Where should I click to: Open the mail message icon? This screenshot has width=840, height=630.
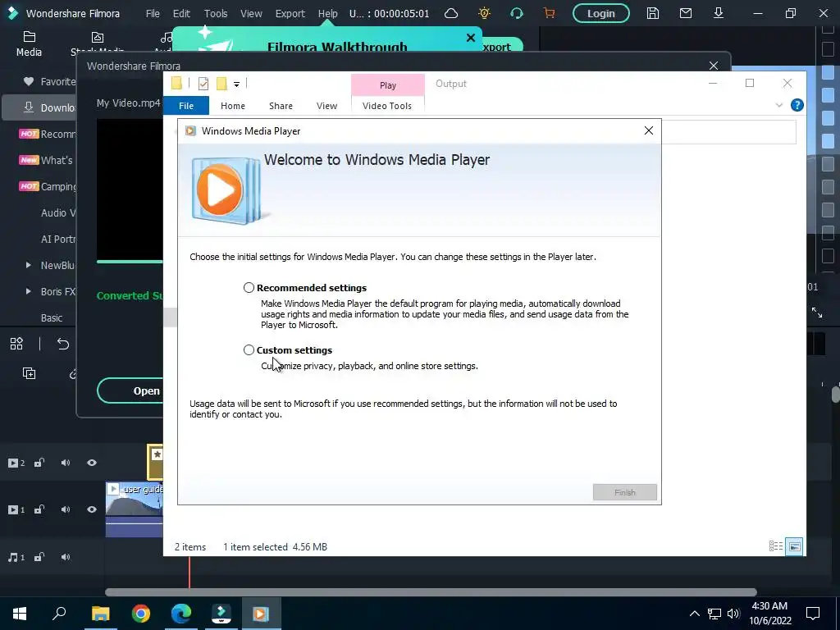685,13
